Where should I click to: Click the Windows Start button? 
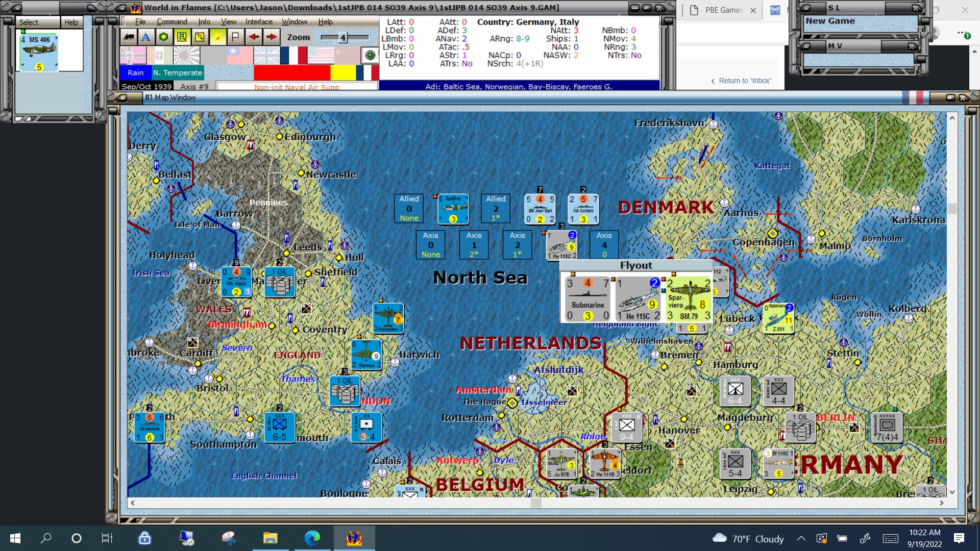coord(15,538)
